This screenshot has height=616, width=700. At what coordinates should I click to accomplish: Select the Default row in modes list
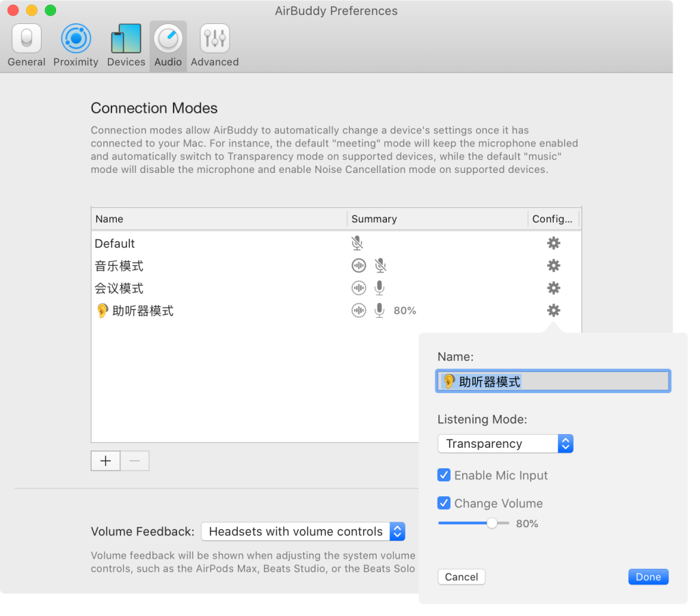click(x=205, y=243)
